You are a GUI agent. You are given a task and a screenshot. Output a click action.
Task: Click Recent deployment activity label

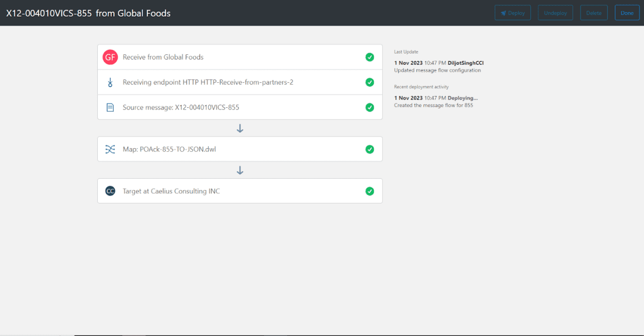tap(421, 87)
